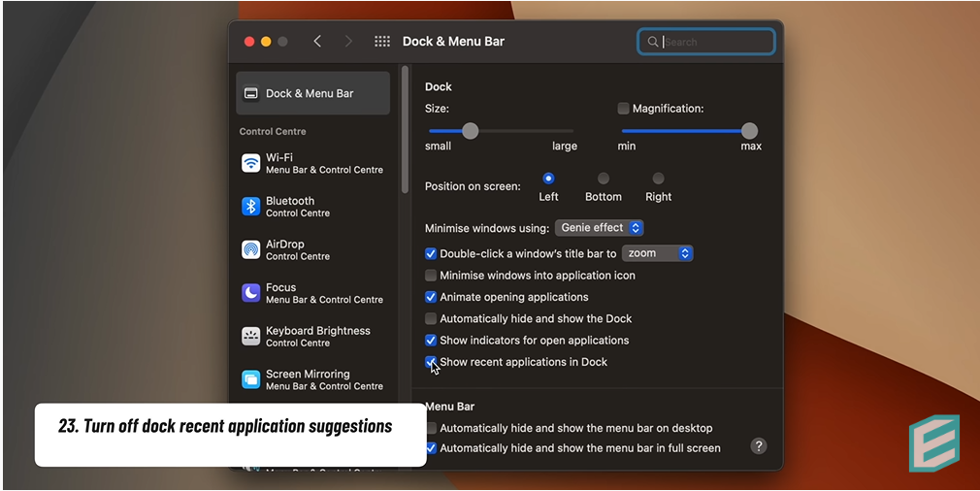Click the 'Menu Bar' section heading

(450, 406)
